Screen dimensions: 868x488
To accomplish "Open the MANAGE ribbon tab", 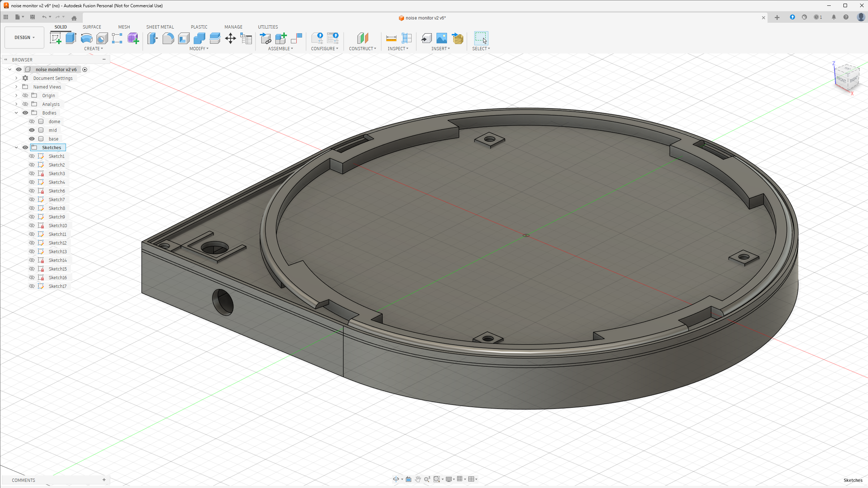I will pos(233,27).
